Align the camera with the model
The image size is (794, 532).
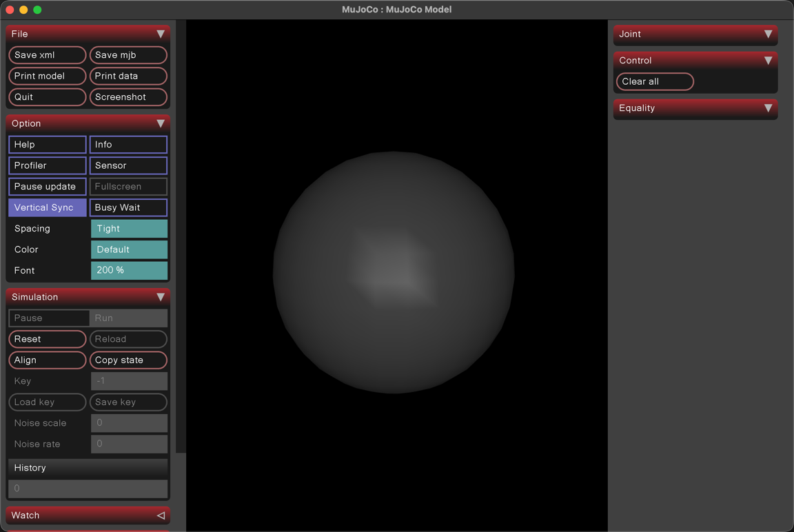(47, 360)
